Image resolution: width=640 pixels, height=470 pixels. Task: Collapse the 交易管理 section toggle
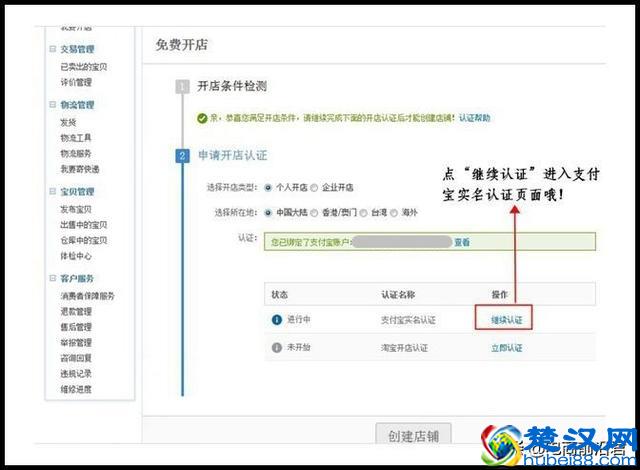tap(53, 49)
